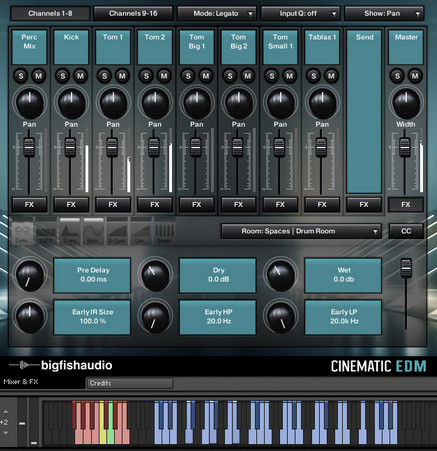Click the octave up arrow above +2

pos(5,412)
